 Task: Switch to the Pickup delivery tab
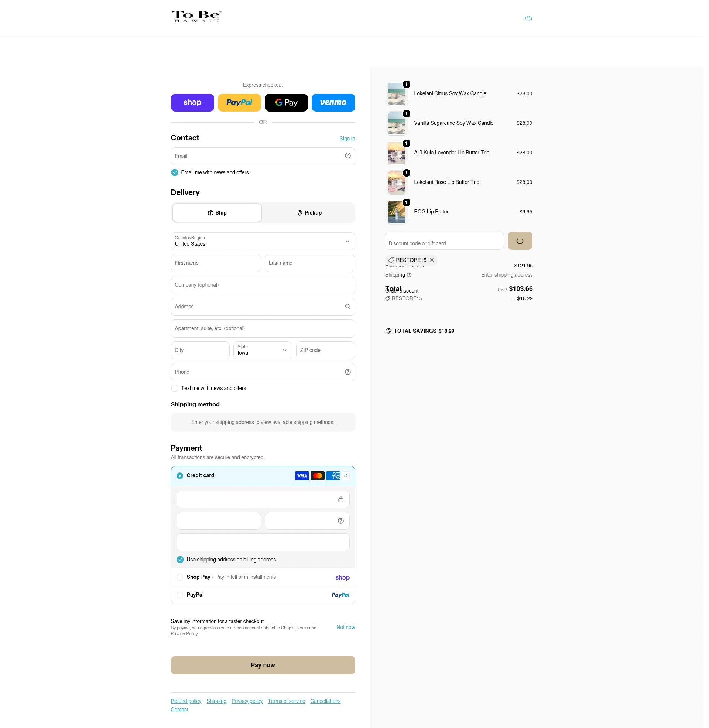pyautogui.click(x=309, y=213)
